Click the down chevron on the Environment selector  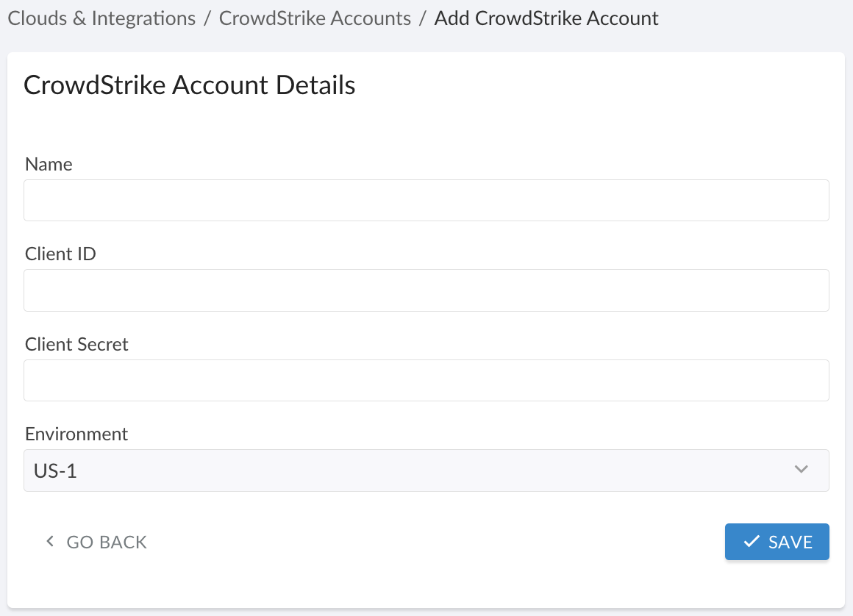click(802, 470)
